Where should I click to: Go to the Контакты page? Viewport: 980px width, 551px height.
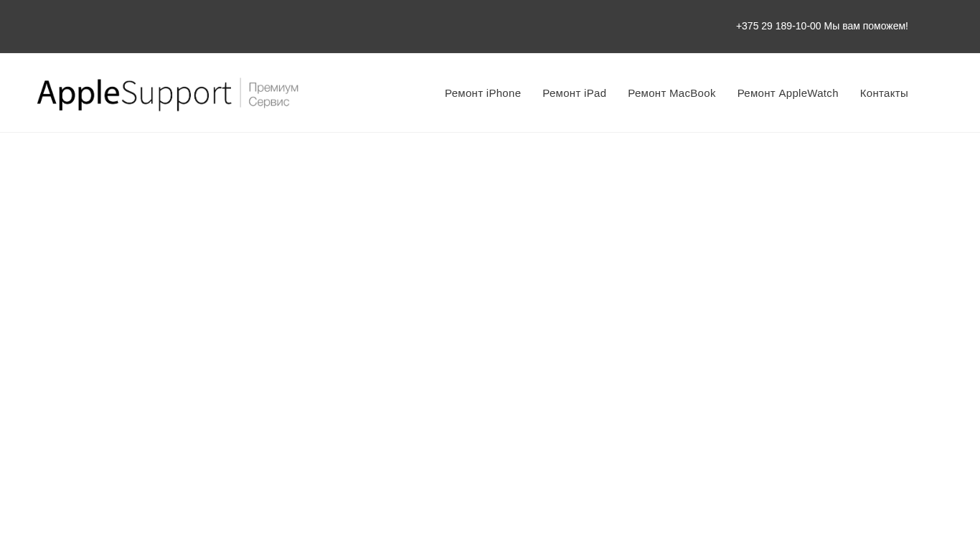(884, 93)
